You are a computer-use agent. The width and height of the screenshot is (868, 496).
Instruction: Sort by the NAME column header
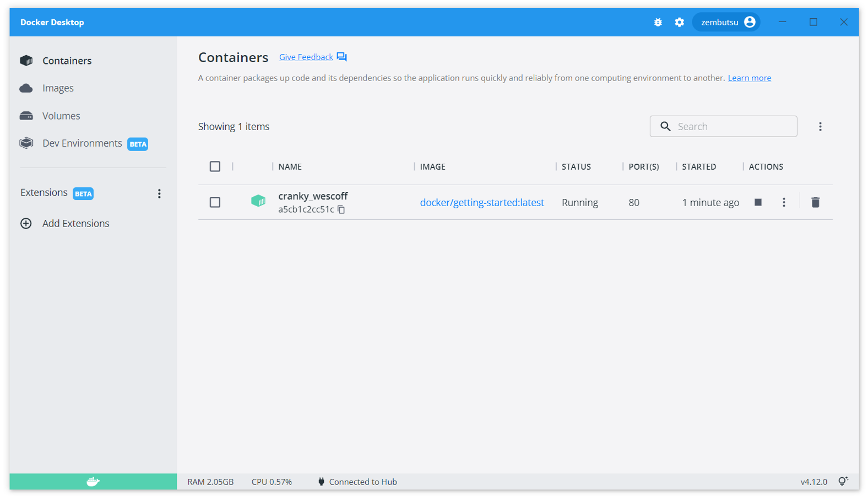(290, 166)
